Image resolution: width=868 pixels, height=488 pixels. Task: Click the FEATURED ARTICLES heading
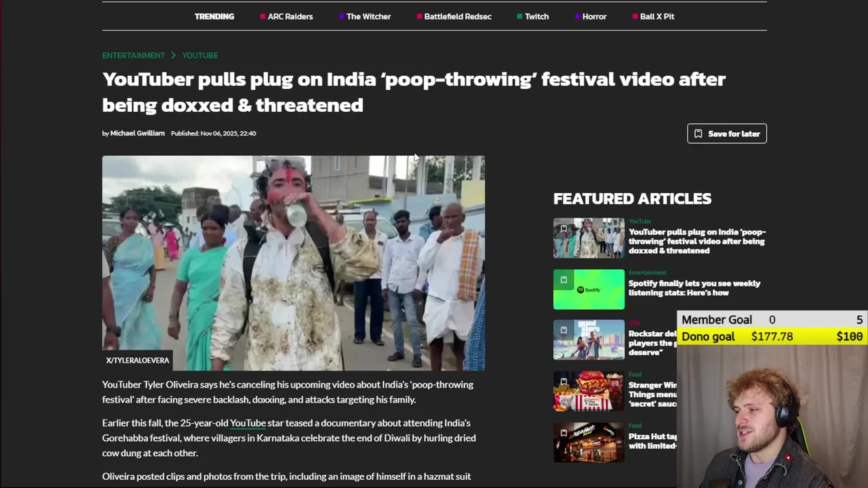pos(632,199)
